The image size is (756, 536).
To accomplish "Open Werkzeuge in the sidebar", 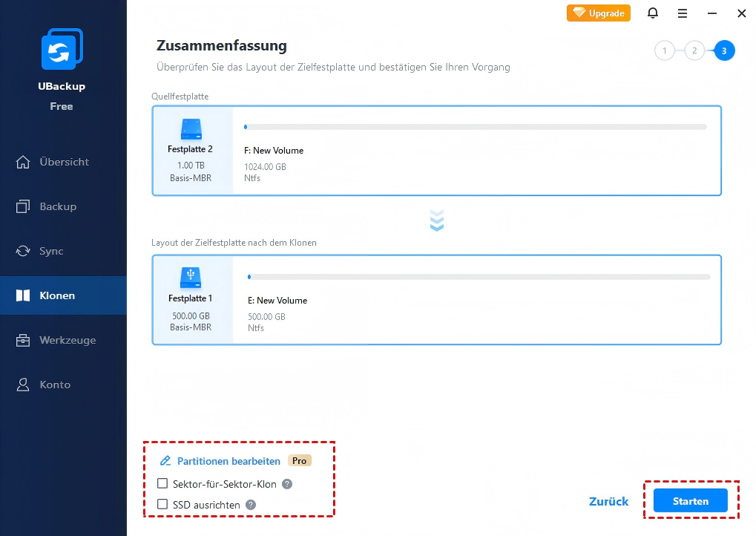I will (67, 340).
